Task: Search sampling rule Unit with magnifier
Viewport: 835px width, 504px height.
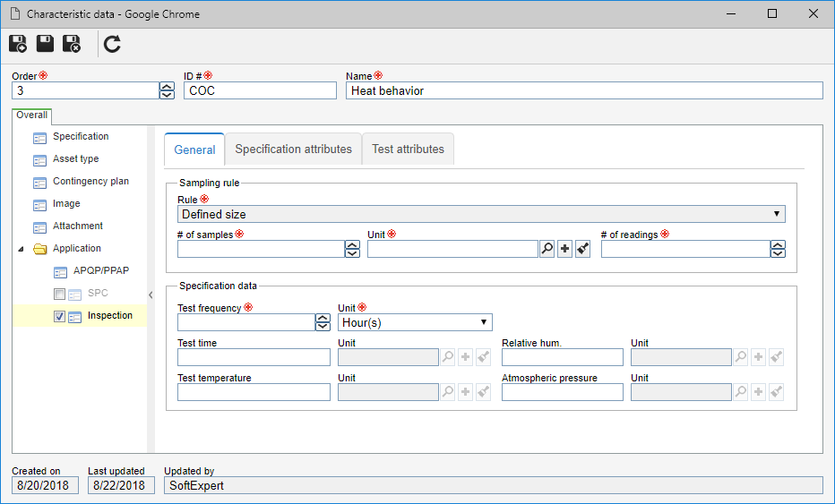Action: point(547,249)
